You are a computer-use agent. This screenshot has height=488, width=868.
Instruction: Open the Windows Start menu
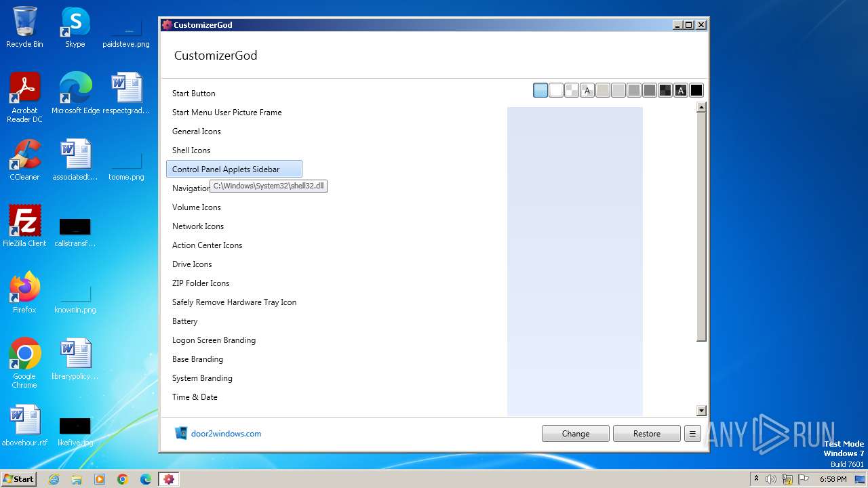pyautogui.click(x=18, y=479)
